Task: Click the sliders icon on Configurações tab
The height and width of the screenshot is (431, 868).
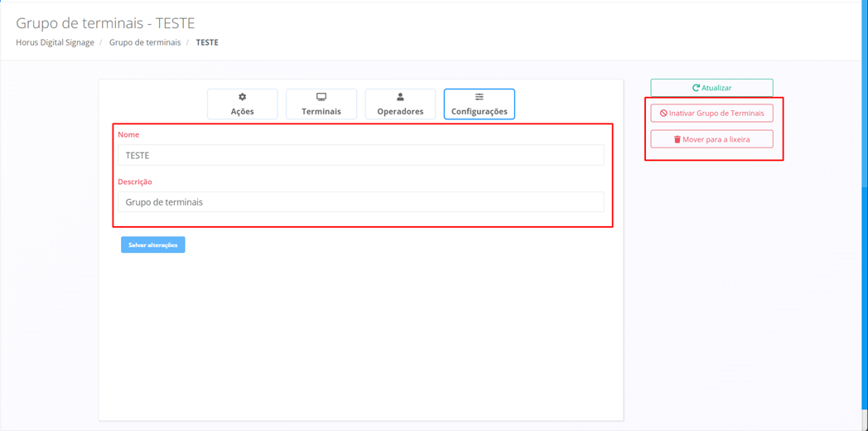Action: [479, 97]
